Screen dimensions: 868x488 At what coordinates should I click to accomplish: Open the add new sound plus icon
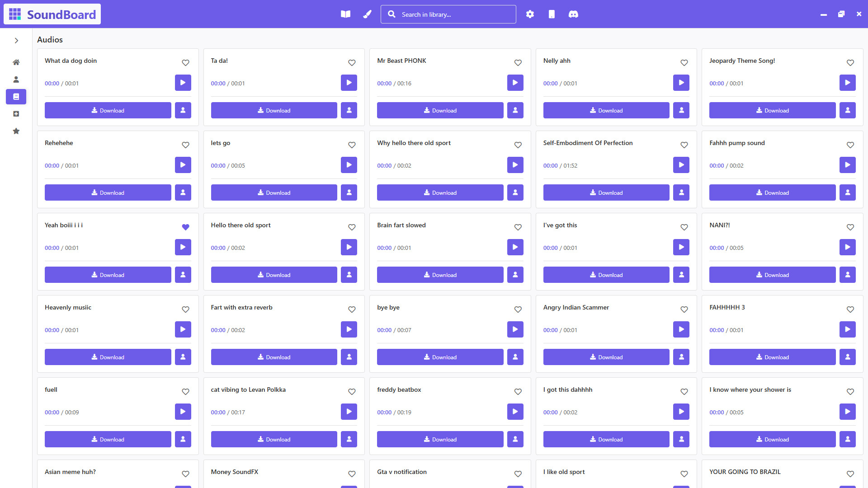16,114
